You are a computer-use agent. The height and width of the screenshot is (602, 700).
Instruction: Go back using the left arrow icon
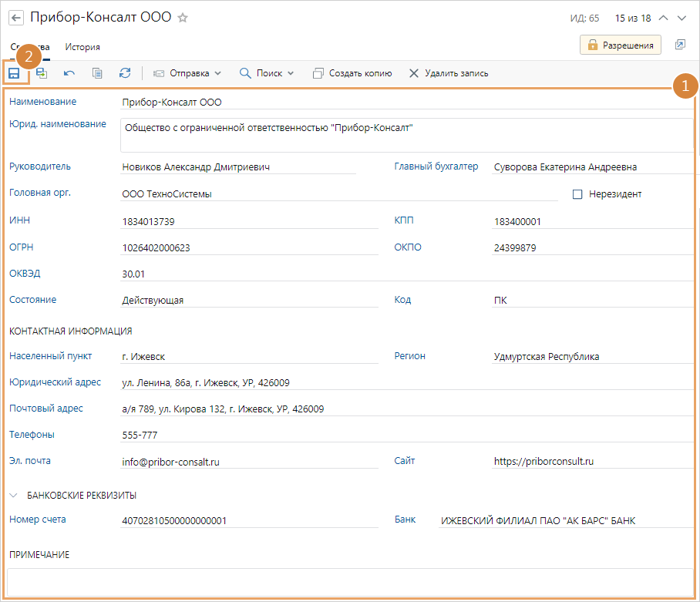[x=16, y=18]
